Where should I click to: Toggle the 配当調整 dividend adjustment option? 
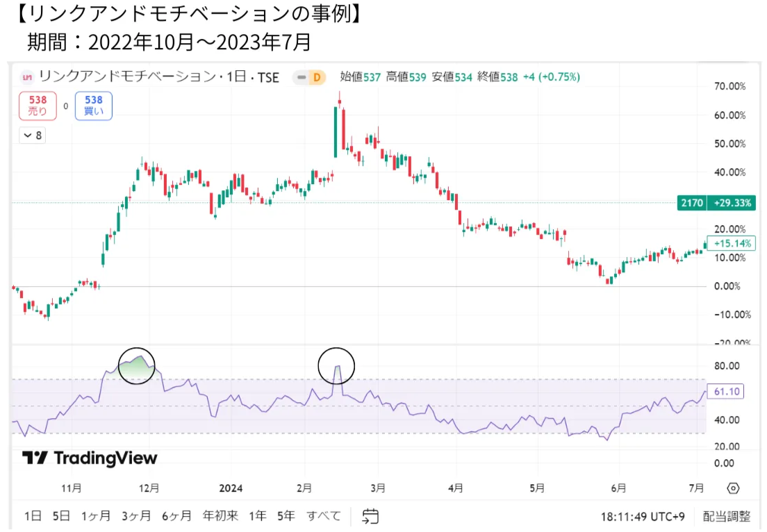727,516
